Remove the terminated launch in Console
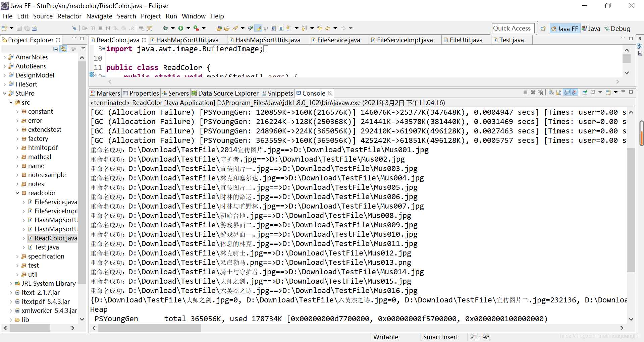 click(533, 92)
